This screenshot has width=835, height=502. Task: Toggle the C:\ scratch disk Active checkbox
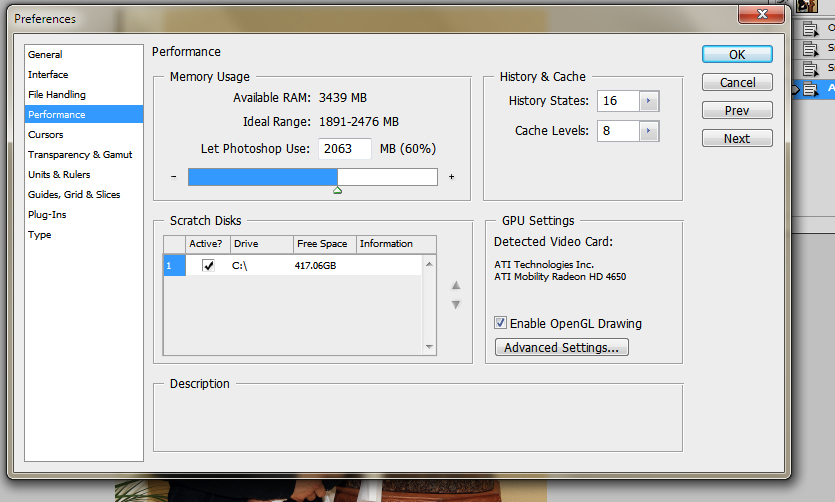click(208, 265)
